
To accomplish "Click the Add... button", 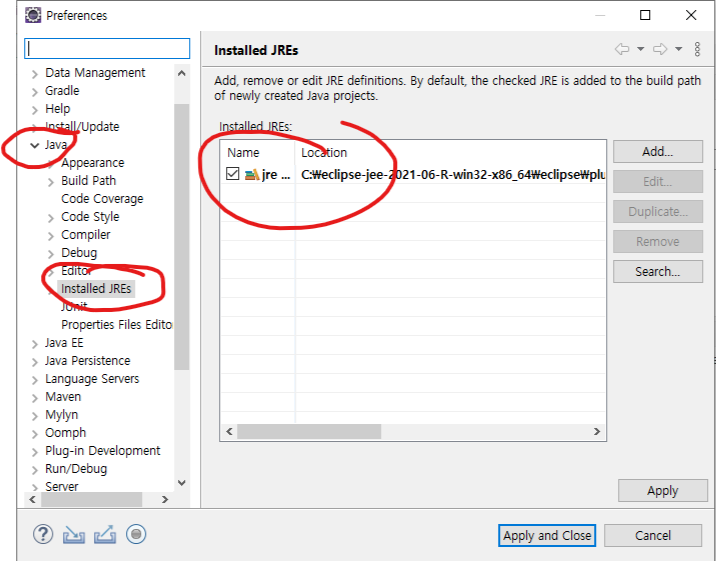I will point(658,152).
